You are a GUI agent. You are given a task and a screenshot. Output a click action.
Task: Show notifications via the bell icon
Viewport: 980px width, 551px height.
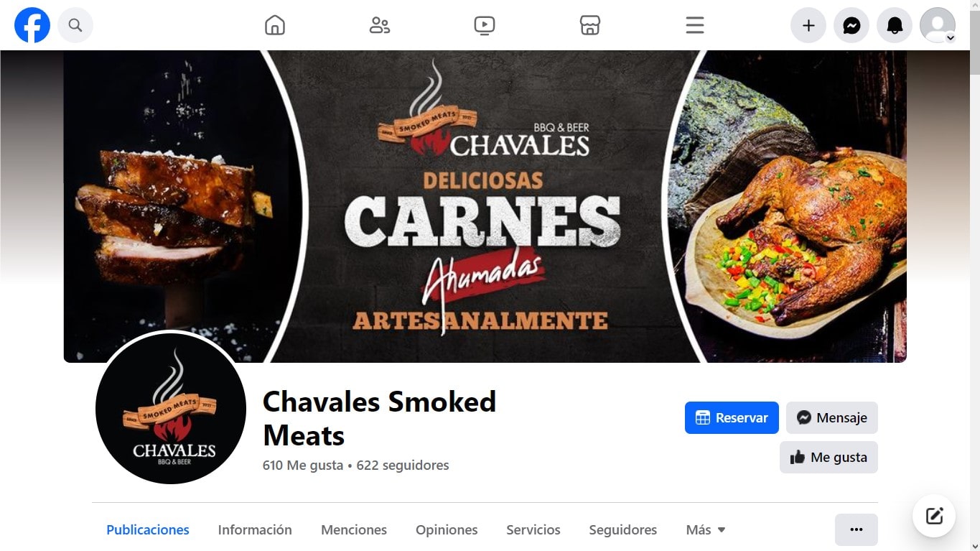[895, 25]
